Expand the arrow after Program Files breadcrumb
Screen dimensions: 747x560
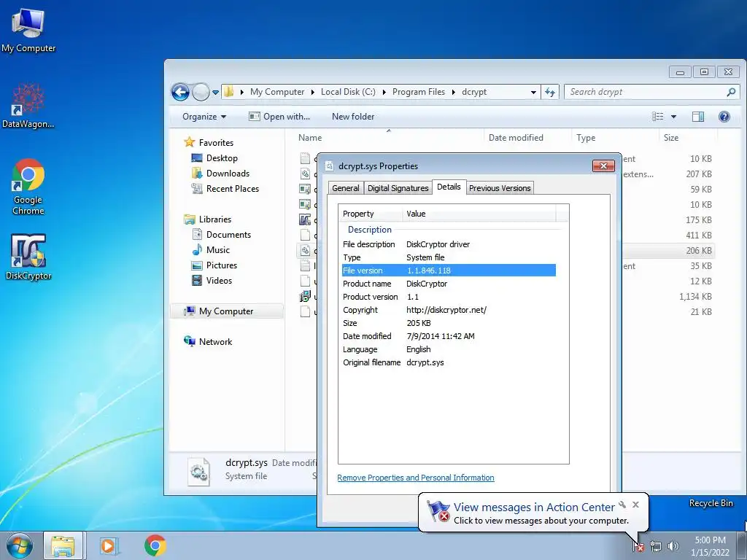click(x=454, y=92)
